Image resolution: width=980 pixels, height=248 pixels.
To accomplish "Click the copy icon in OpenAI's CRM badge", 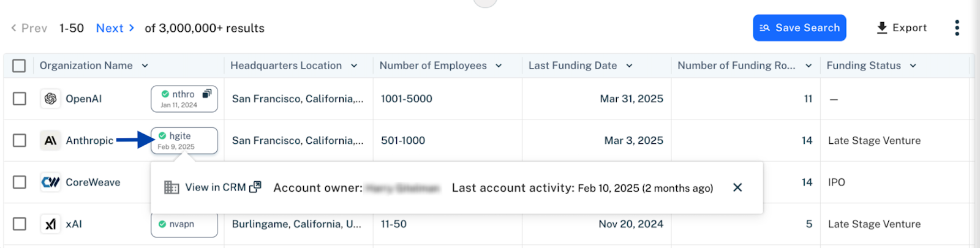I will (207, 94).
